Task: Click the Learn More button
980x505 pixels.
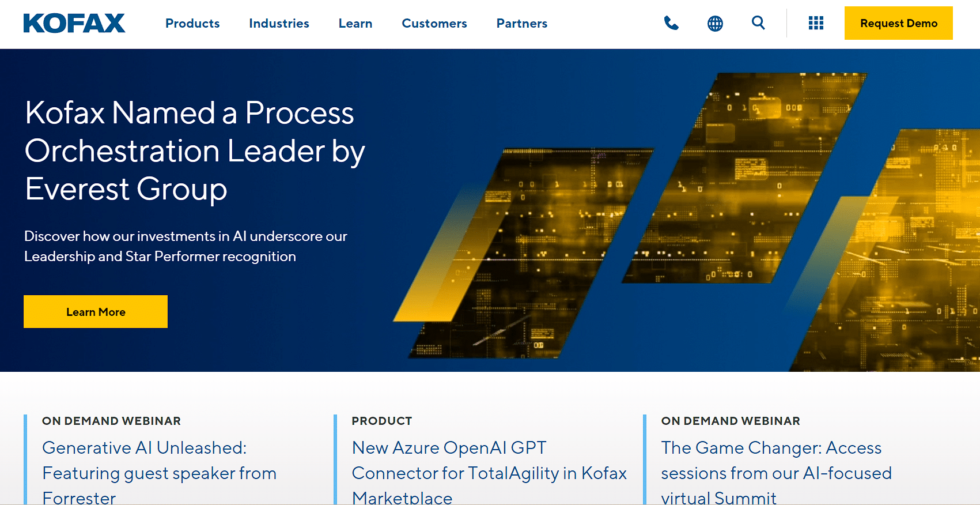Action: coord(96,311)
